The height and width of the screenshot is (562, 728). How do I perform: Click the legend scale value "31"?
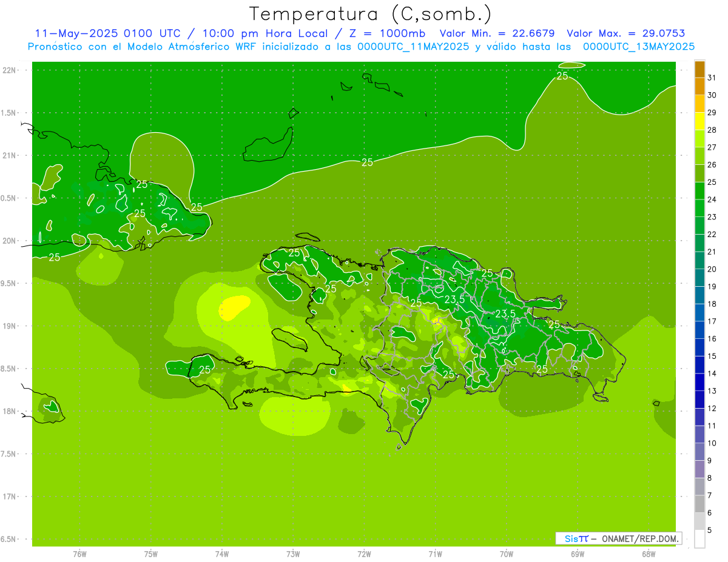click(712, 78)
